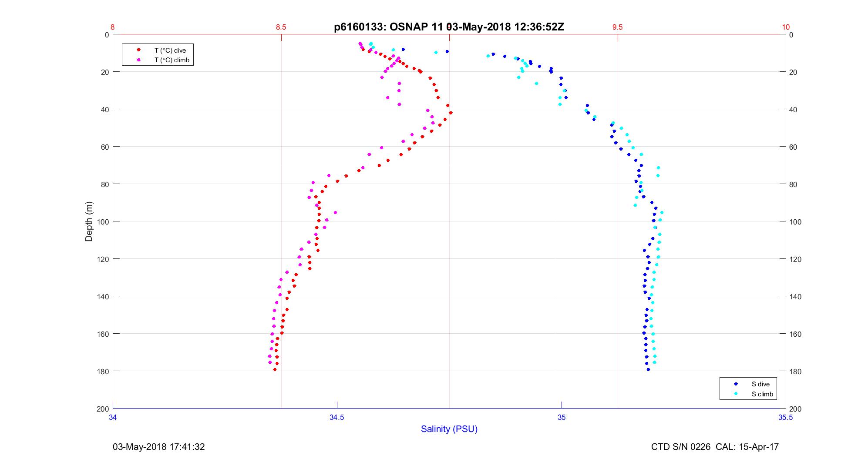The image size is (868, 459).
Task: Select the 'S climb' legend entry
Action: 762,394
